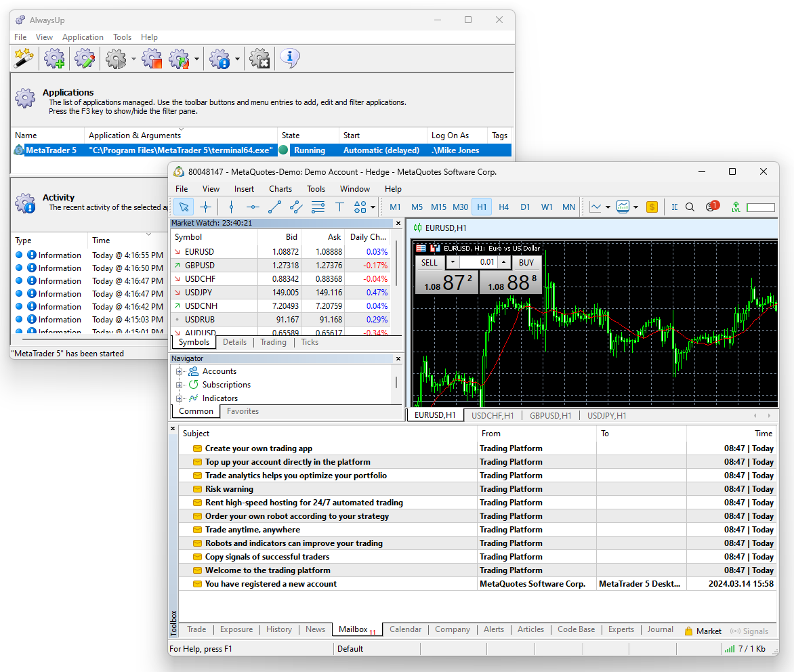Click the chart indicators icon
Image resolution: width=794 pixels, height=672 pixels.
click(623, 207)
